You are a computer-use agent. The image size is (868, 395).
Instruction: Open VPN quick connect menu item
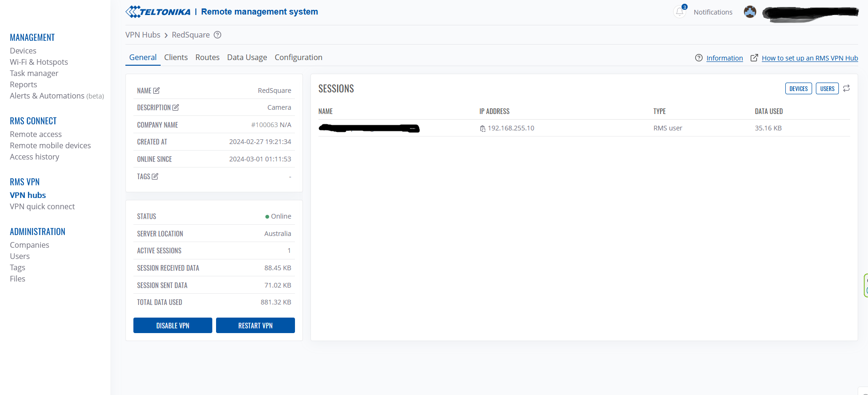[42, 206]
